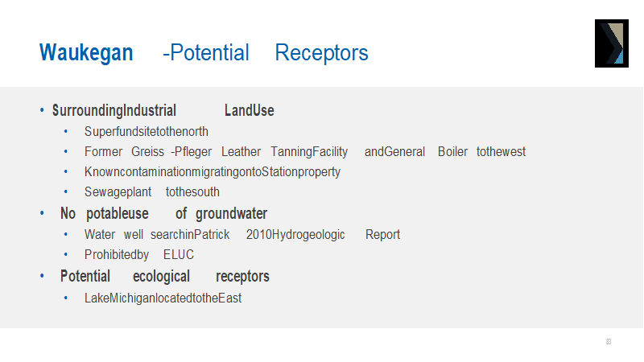The height and width of the screenshot is (362, 644).
Task: Click the 'Known contamination migrating onto Station property' line
Action: pos(213,172)
